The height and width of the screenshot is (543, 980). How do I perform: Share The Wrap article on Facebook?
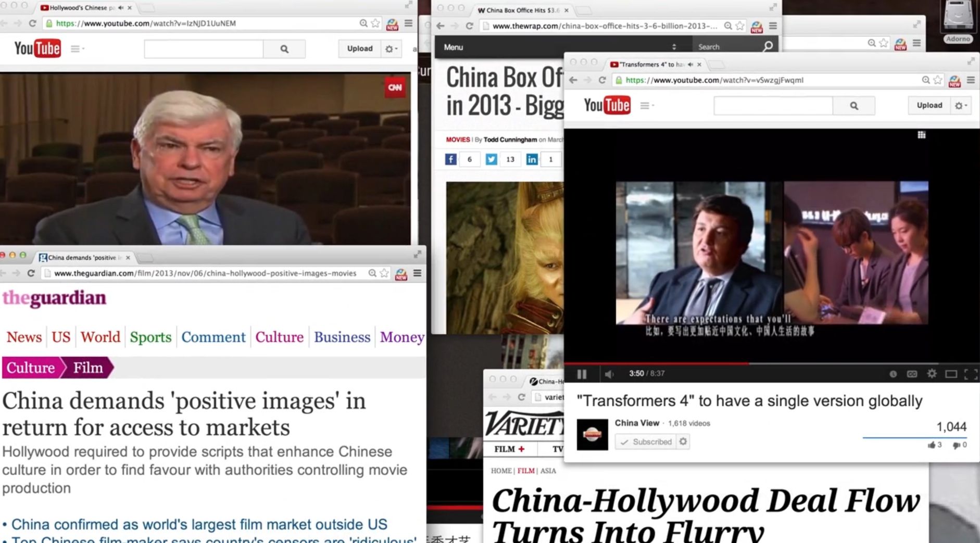click(451, 159)
